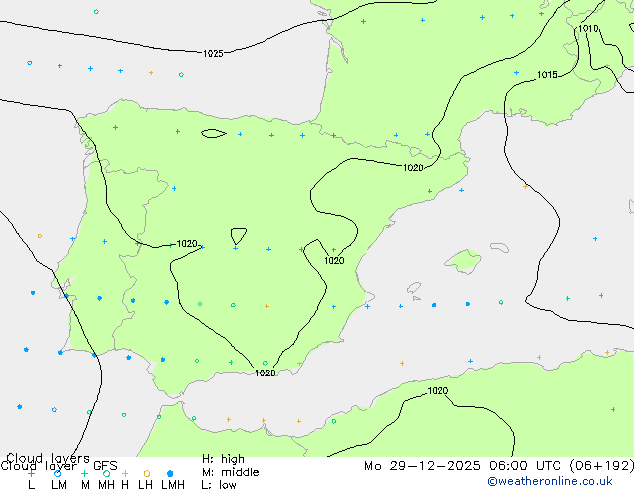Click the 'LH' legend label
The height and width of the screenshot is (490, 634).
[146, 484]
